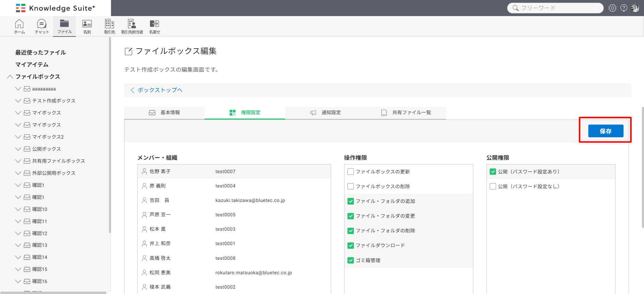The image size is (644, 294).
Task: Open the settings gear icon
Action: pyautogui.click(x=612, y=8)
